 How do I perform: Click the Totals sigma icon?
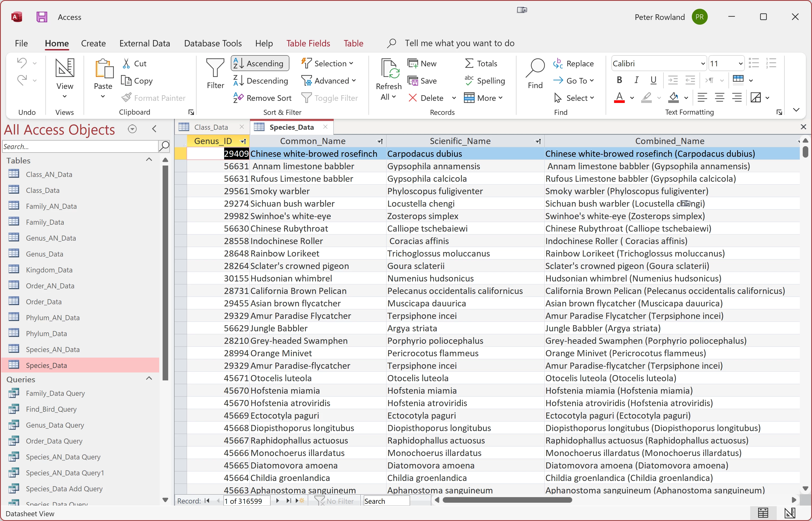coord(468,64)
